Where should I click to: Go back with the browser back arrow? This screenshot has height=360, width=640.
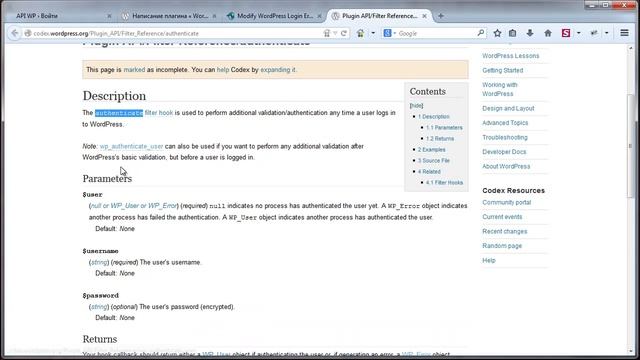pos(15,33)
